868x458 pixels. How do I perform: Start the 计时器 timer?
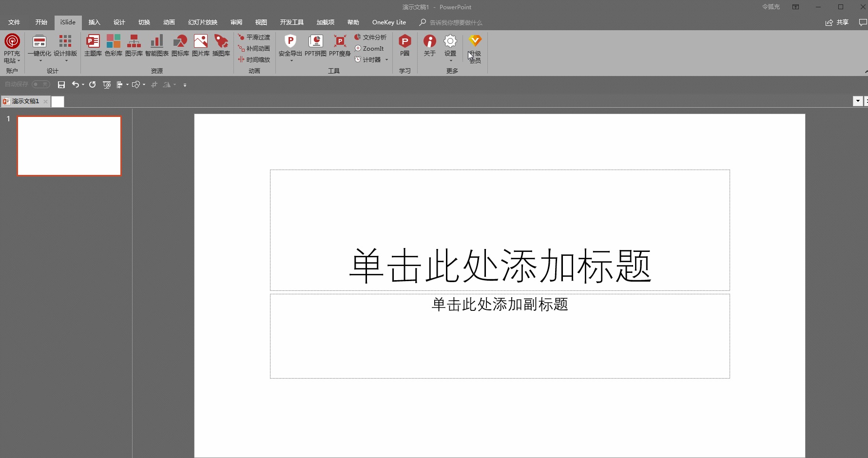pyautogui.click(x=369, y=59)
